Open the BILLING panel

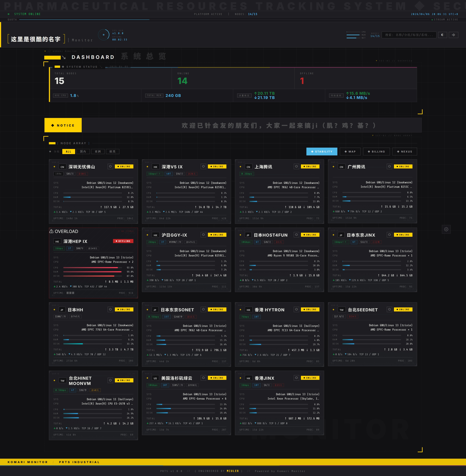tap(376, 151)
